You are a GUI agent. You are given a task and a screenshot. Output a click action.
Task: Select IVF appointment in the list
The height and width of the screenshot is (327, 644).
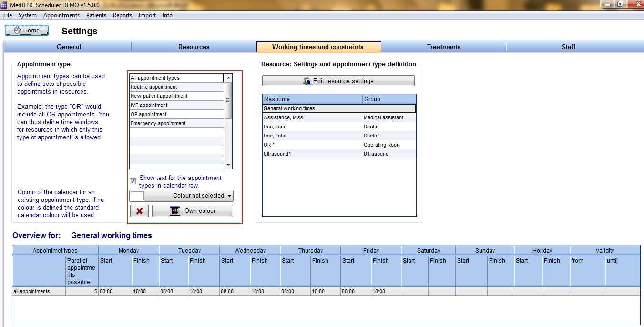click(x=176, y=105)
